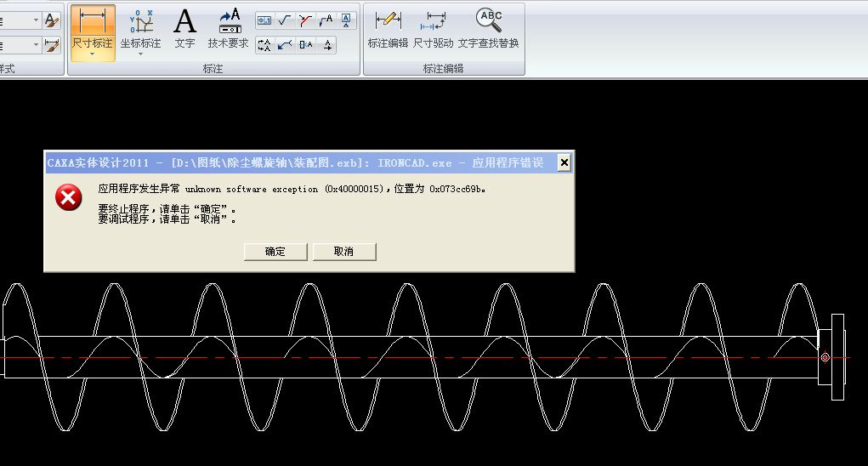Click 取消 to debug the program

343,252
